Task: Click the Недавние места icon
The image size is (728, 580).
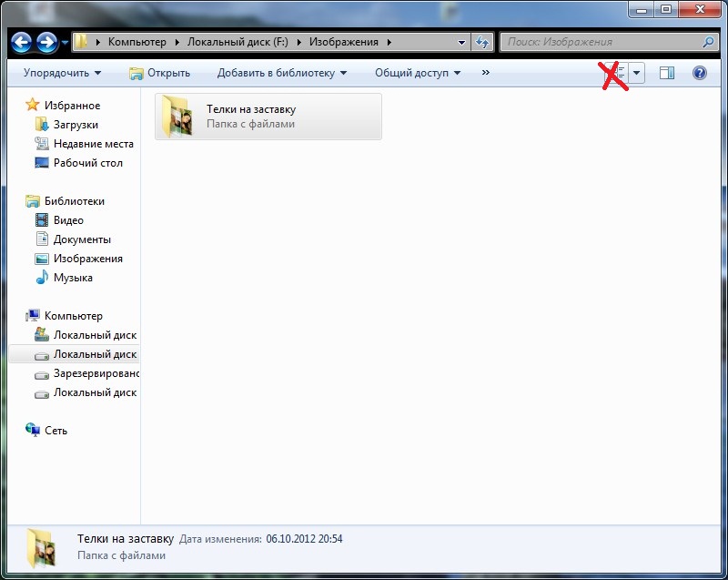Action: pos(42,144)
